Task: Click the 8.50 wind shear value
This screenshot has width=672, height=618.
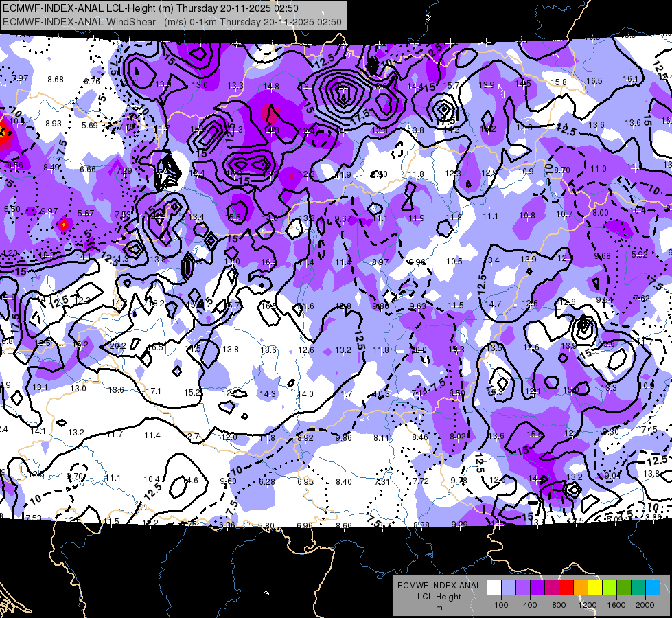Action: (457, 392)
